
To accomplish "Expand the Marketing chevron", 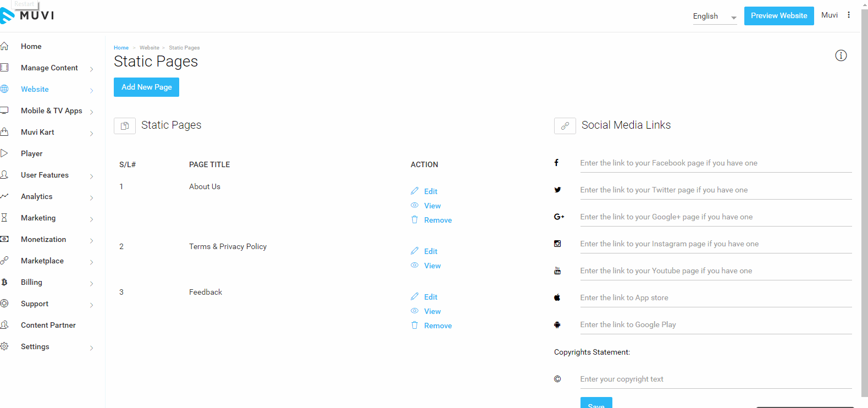I will click(x=91, y=219).
